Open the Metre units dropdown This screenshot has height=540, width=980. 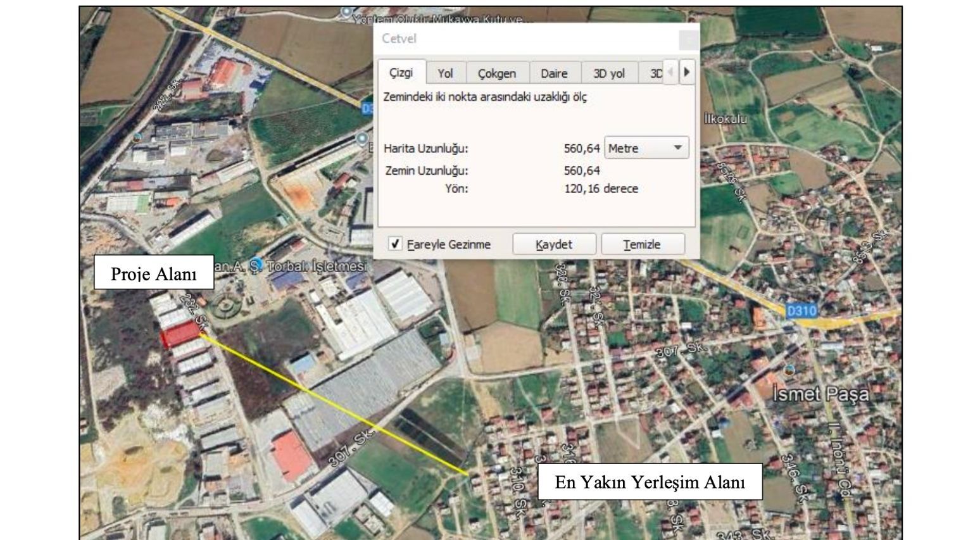(x=644, y=148)
